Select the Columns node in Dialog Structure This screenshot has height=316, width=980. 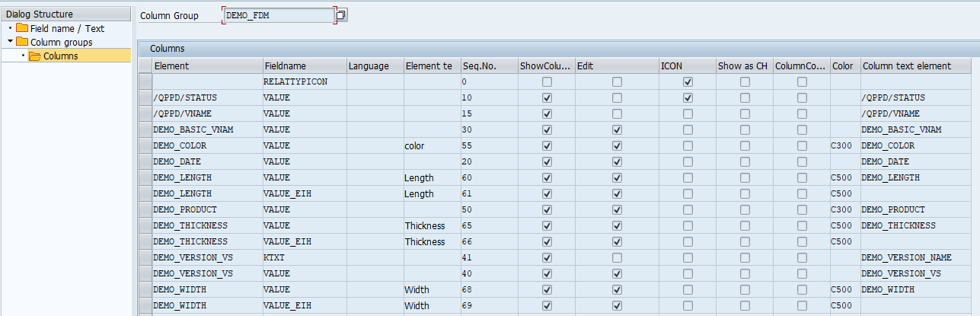60,56
